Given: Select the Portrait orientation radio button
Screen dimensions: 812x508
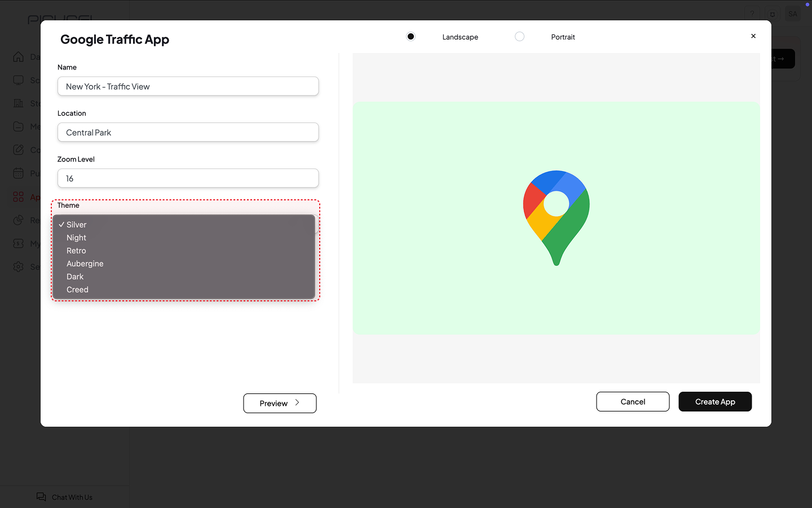Looking at the screenshot, I should (x=519, y=37).
